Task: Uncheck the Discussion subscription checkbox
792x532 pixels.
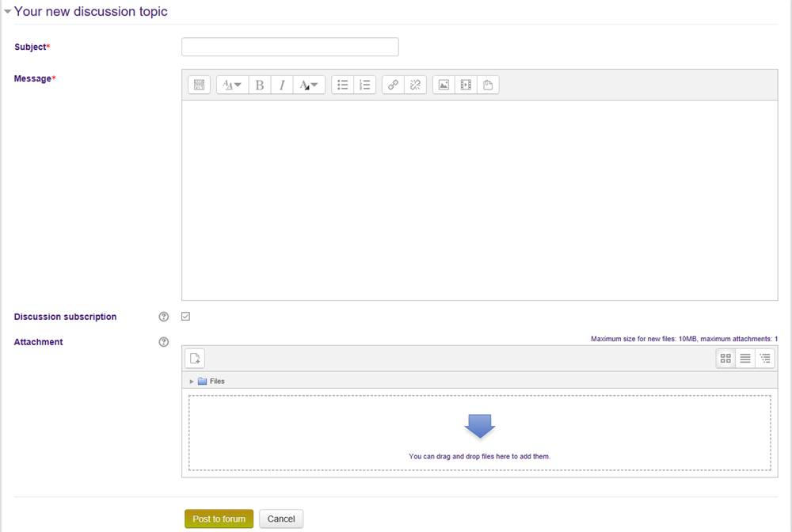Action: (185, 317)
